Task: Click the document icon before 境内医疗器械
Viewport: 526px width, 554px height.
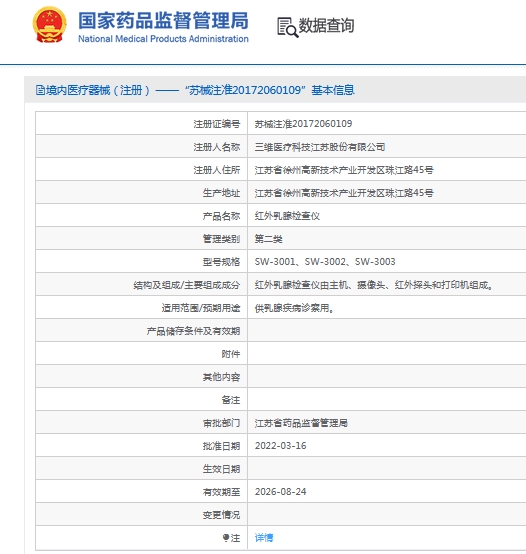Action: (x=40, y=90)
